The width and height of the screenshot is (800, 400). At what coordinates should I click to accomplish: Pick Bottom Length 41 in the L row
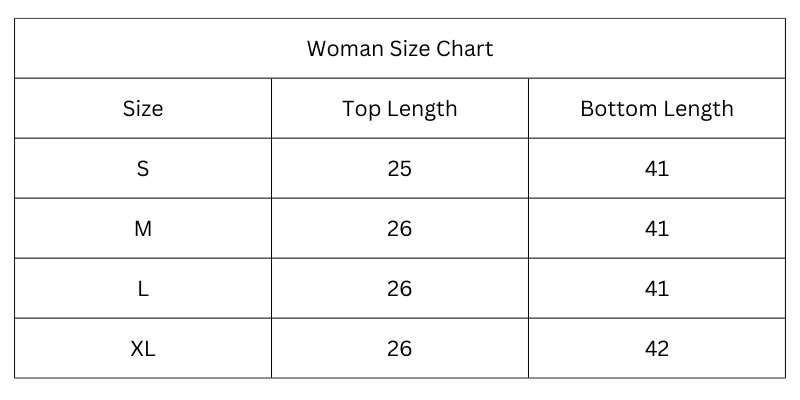pyautogui.click(x=657, y=288)
